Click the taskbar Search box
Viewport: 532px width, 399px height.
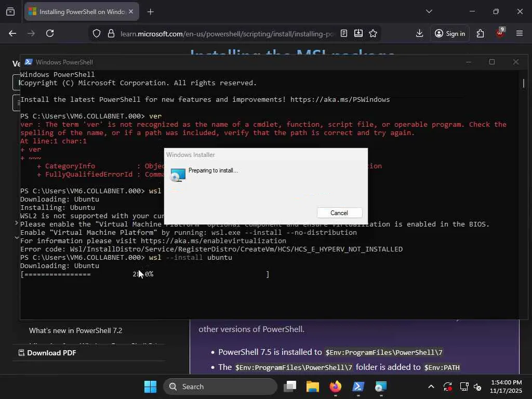[220, 387]
